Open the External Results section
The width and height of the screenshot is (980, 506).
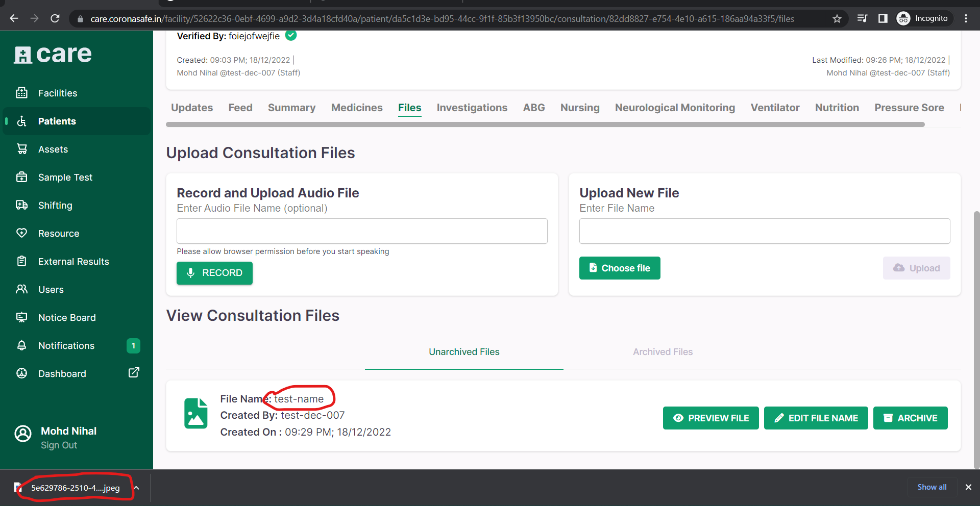pos(73,261)
